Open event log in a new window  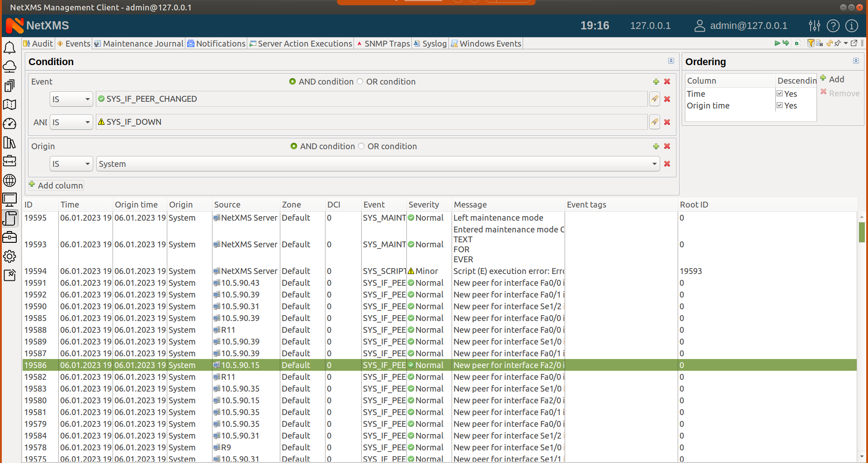(x=854, y=43)
